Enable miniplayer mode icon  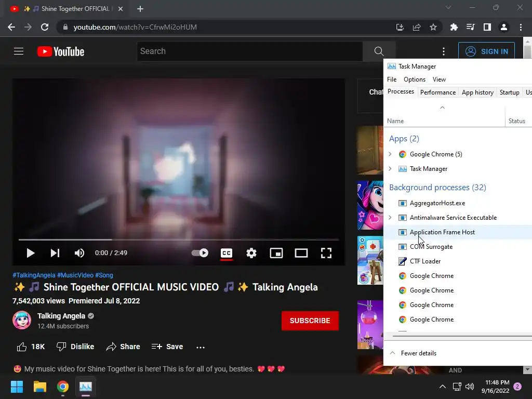(276, 253)
